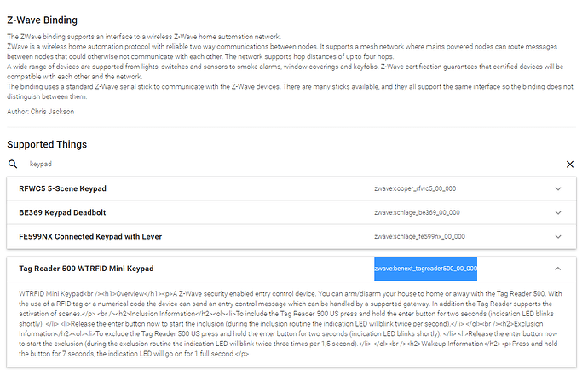Clear the keypad search with the X icon

(x=569, y=164)
